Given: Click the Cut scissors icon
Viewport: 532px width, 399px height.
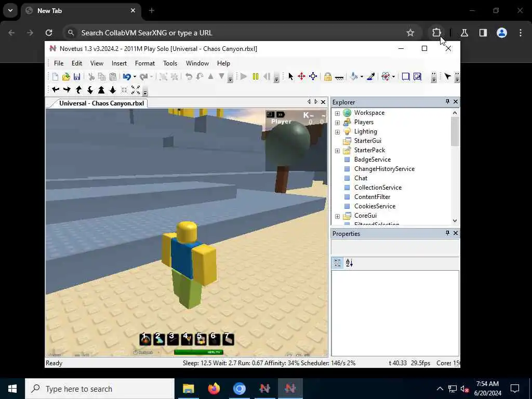Looking at the screenshot, I should [91, 77].
